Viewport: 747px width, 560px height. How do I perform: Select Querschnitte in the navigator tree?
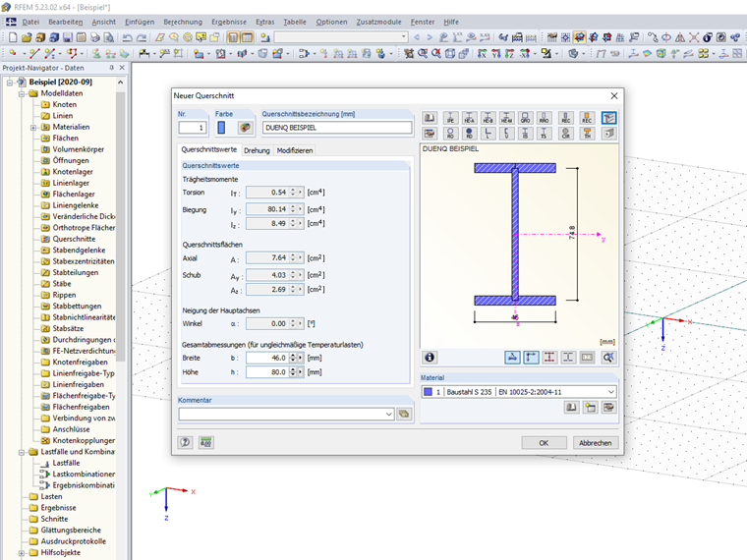coord(74,239)
